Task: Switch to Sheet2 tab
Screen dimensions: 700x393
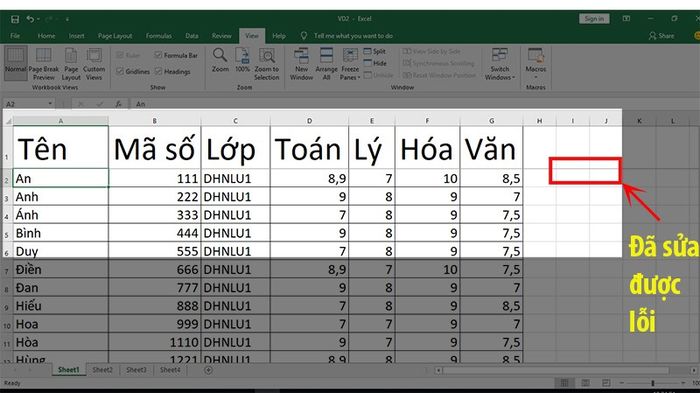Action: (x=102, y=370)
